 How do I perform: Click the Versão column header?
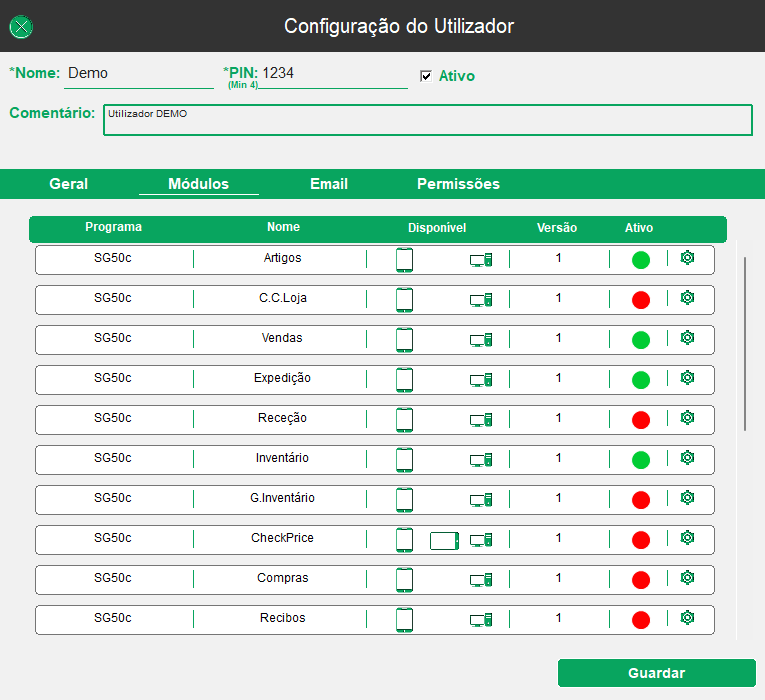click(557, 228)
